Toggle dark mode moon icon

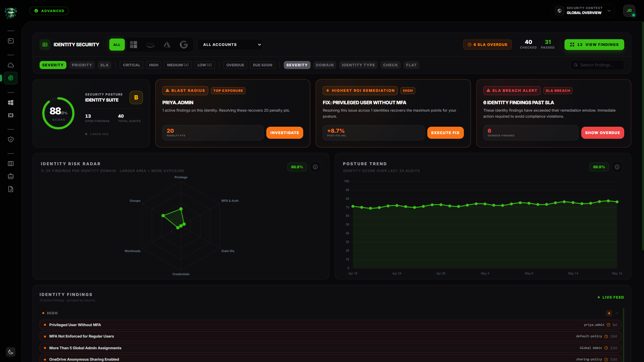coord(11,352)
